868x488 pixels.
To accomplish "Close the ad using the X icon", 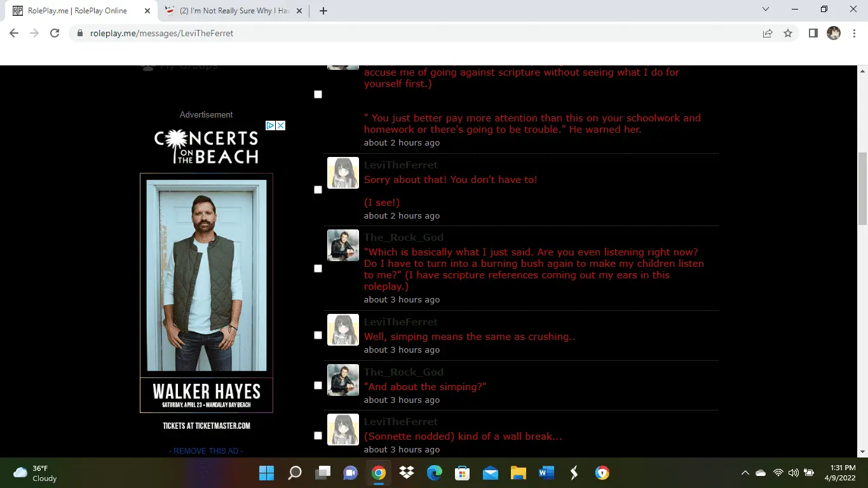I will point(280,126).
